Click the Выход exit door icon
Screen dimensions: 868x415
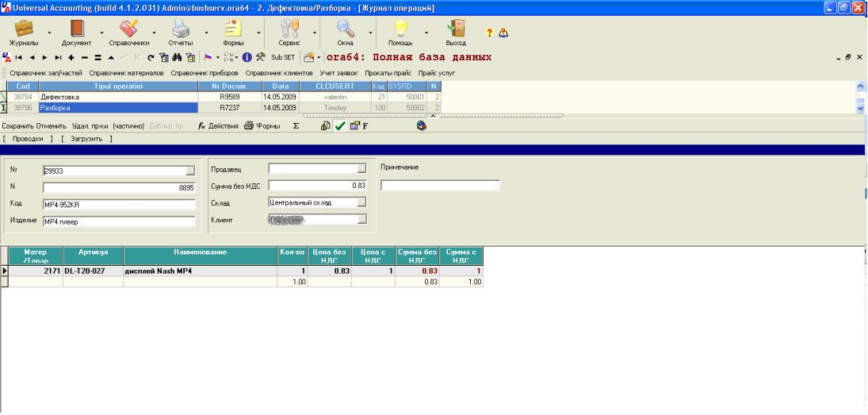pos(456,29)
